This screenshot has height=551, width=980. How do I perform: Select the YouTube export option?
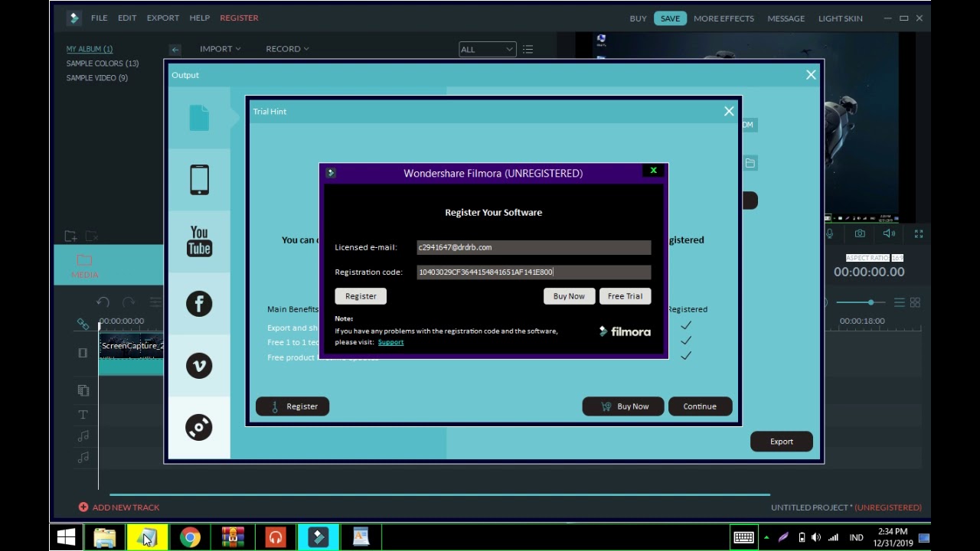coord(199,241)
